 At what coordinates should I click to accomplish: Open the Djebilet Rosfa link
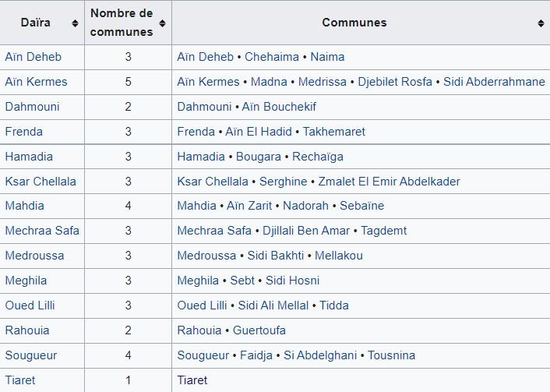[395, 82]
